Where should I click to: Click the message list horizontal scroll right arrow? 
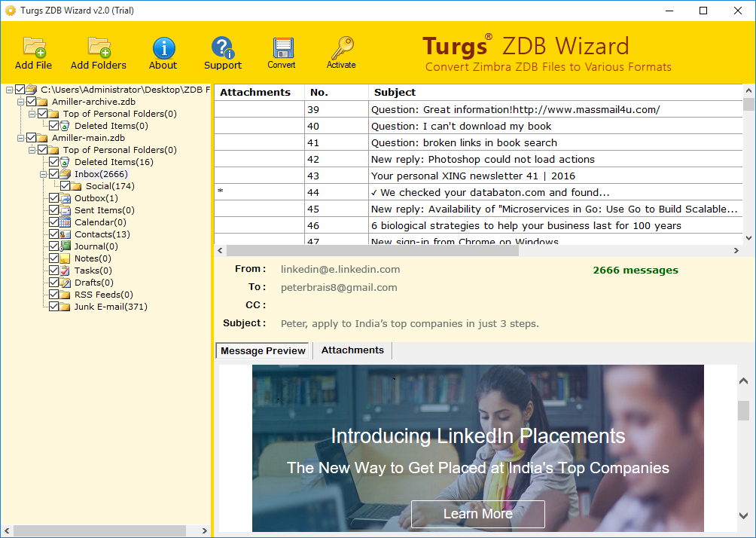736,250
